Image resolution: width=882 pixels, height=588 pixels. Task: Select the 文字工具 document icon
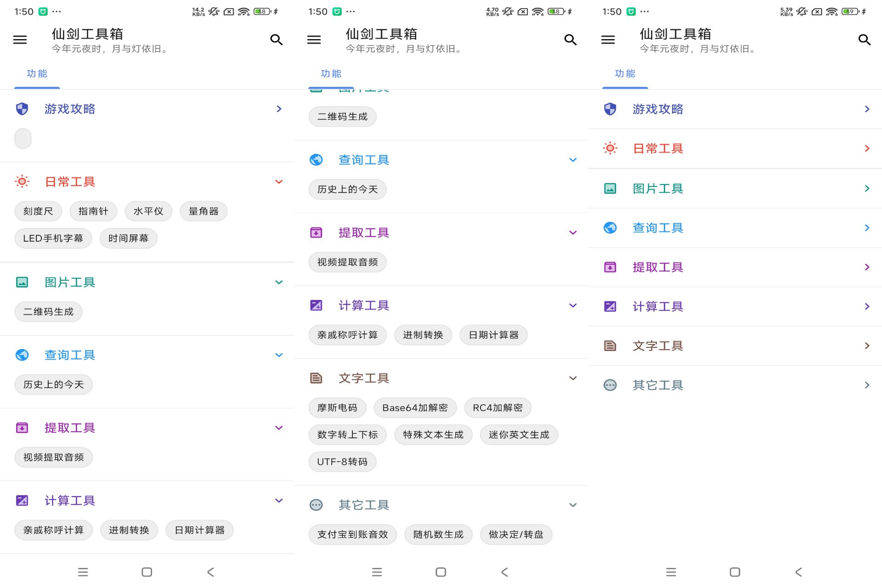316,378
